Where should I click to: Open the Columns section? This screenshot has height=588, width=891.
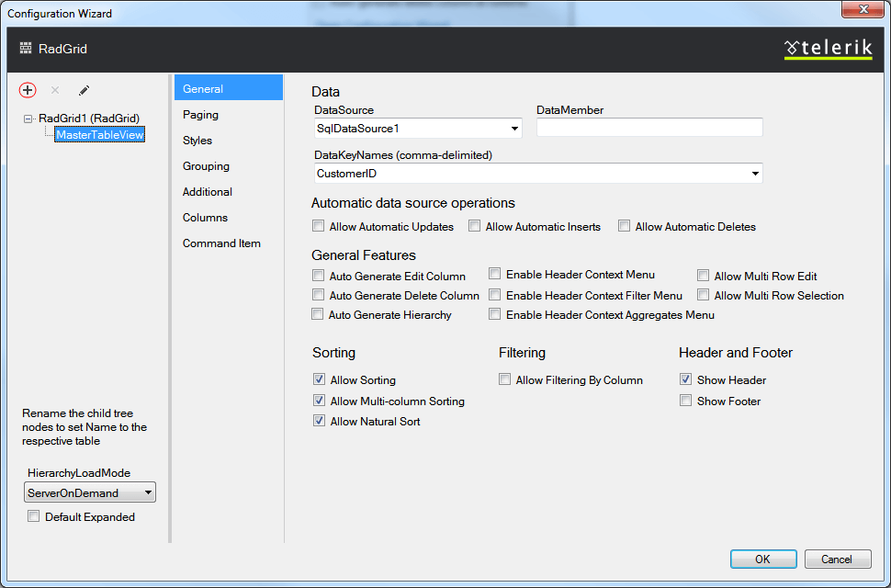tap(204, 217)
